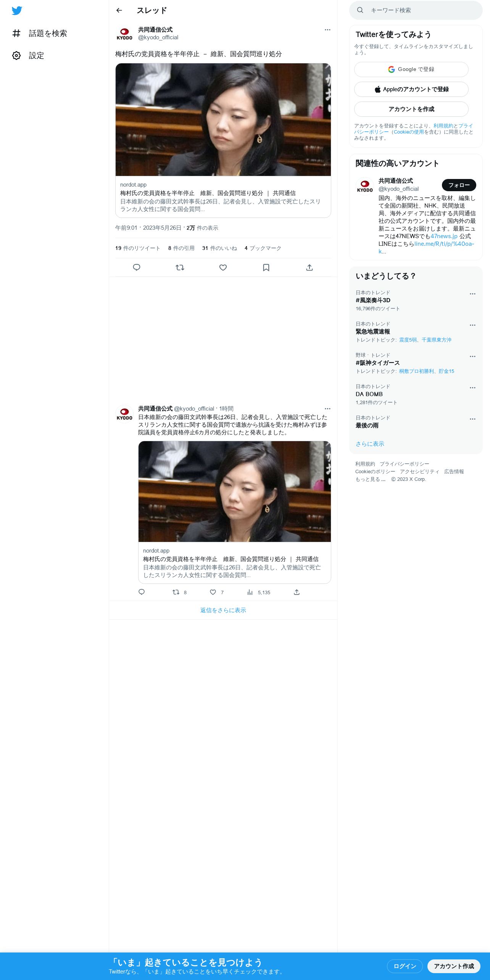Reply to the main tweet
Image resolution: width=490 pixels, height=980 pixels.
click(137, 268)
